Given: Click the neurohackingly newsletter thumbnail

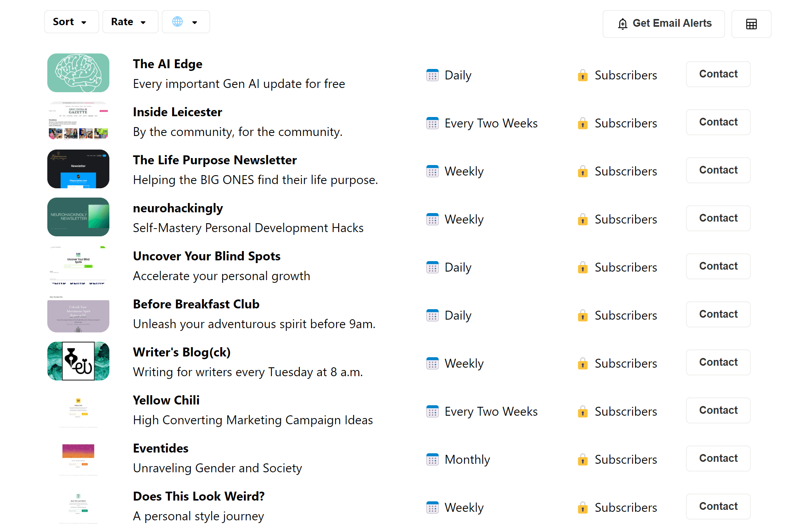Looking at the screenshot, I should (x=78, y=217).
